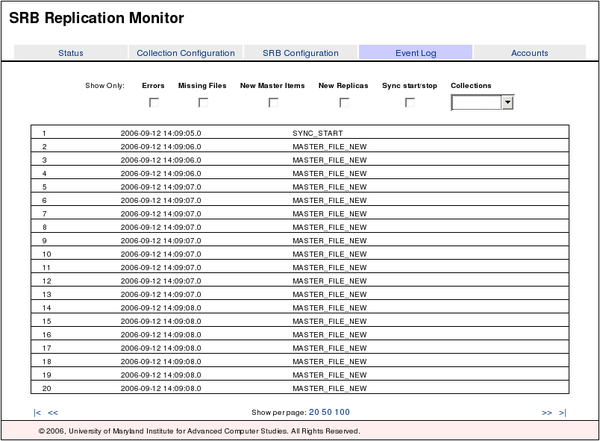
Task: Click the SYNC_START event row 1
Action: 300,132
